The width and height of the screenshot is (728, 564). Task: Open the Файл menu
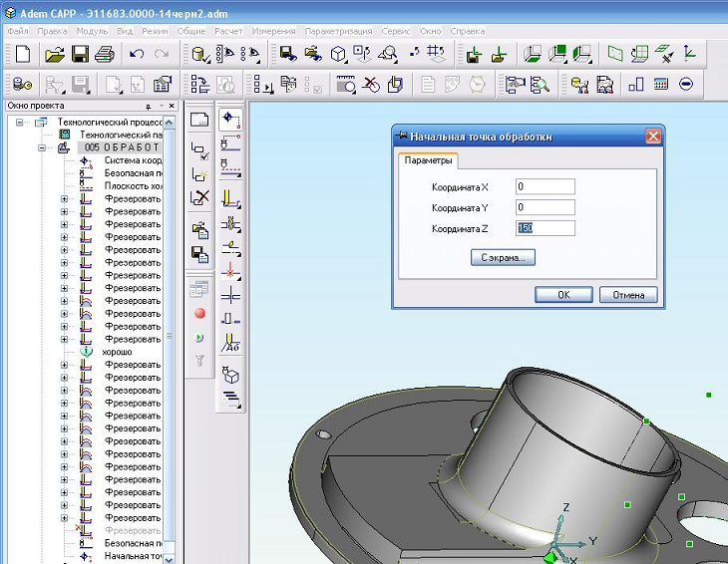[18, 31]
